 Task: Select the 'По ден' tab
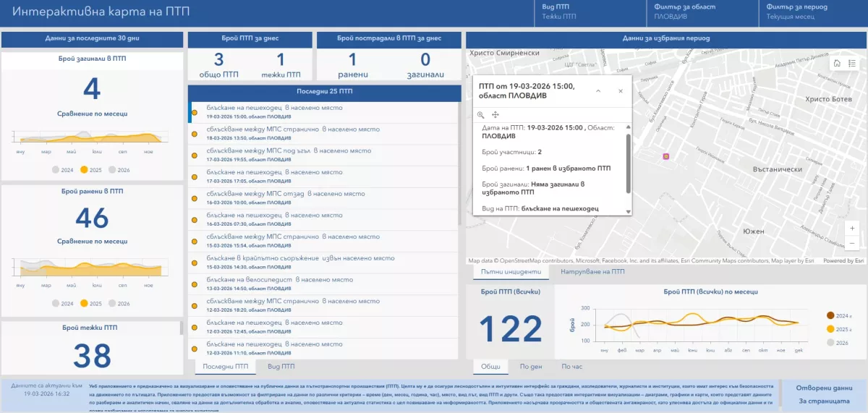click(531, 367)
